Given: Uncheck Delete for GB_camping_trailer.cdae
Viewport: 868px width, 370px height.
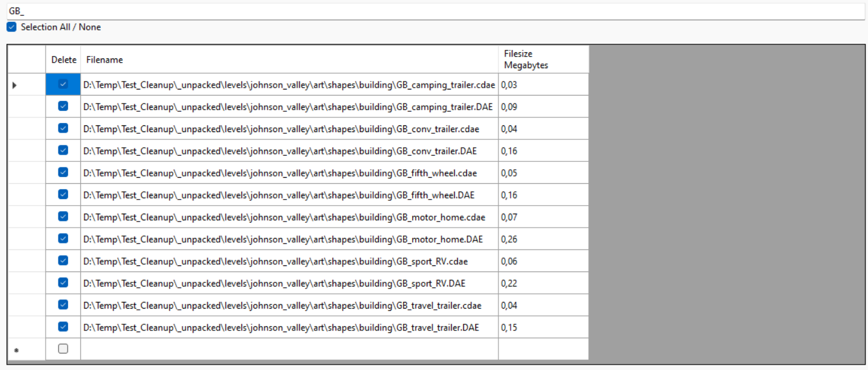Looking at the screenshot, I should pos(63,84).
